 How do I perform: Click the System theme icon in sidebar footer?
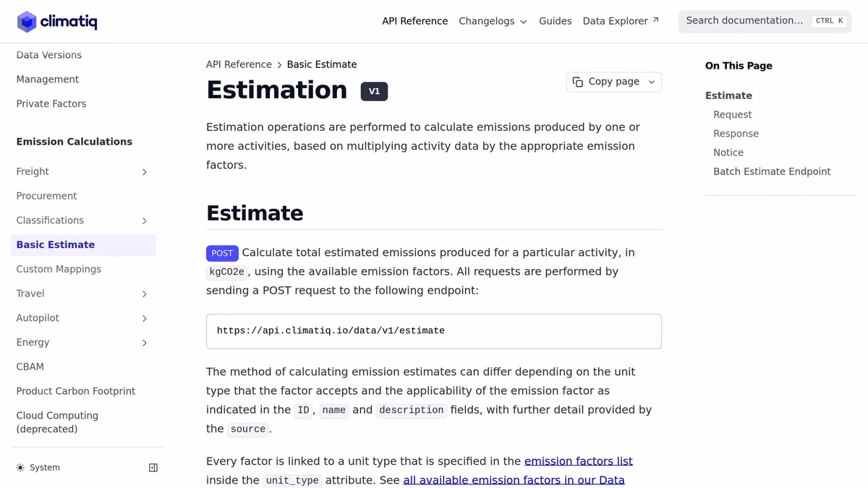pyautogui.click(x=21, y=467)
